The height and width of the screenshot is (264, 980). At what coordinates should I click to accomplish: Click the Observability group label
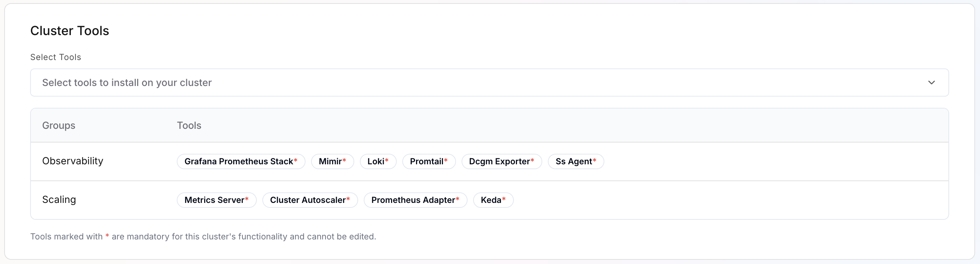pos(73,161)
